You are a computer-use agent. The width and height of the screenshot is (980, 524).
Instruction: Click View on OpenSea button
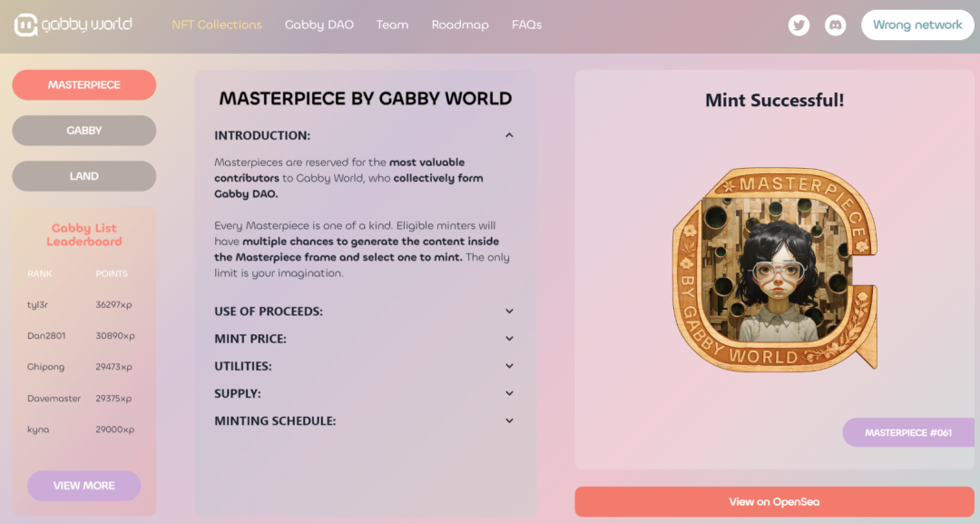pyautogui.click(x=774, y=501)
